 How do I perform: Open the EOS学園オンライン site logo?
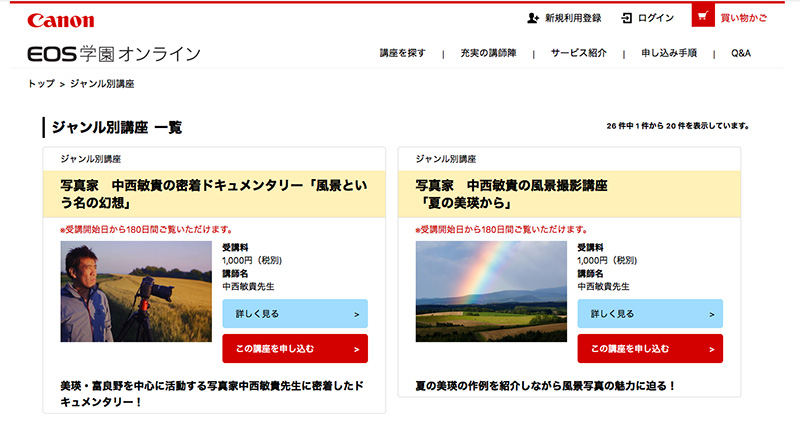coord(114,54)
